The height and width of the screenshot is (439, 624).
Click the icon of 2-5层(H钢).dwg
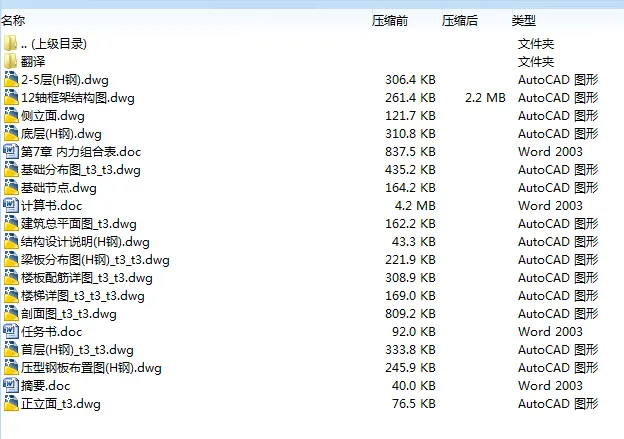[x=11, y=79]
